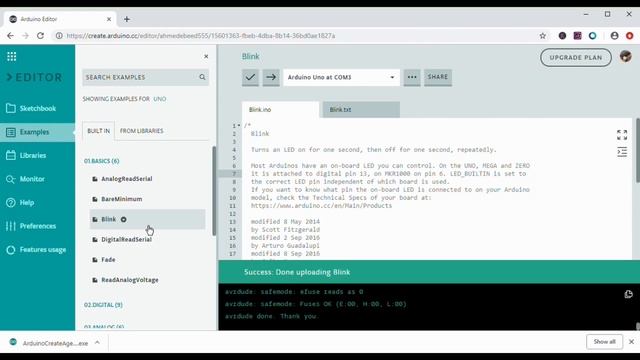The width and height of the screenshot is (640, 360).
Task: Click the browser address bar URL
Action: [x=201, y=36]
